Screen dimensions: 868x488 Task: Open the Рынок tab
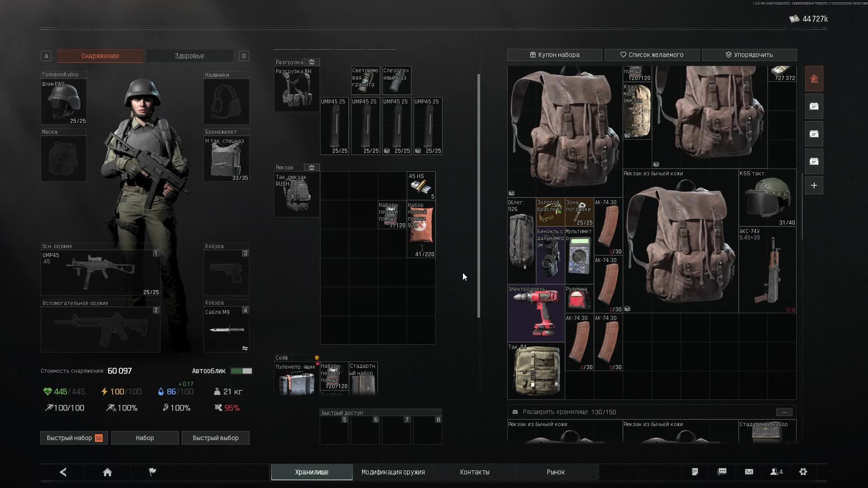tap(556, 472)
